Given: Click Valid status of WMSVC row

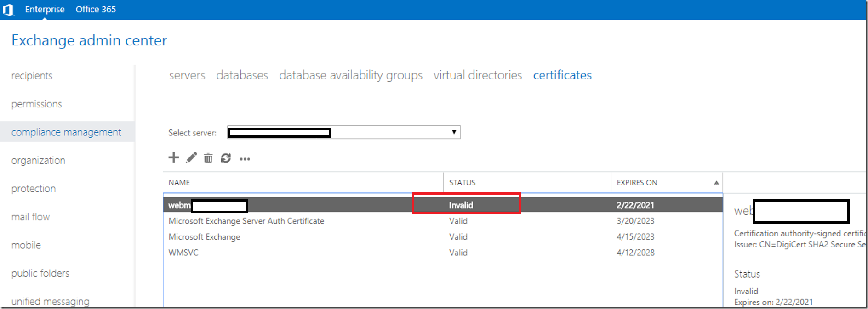Looking at the screenshot, I should point(458,253).
